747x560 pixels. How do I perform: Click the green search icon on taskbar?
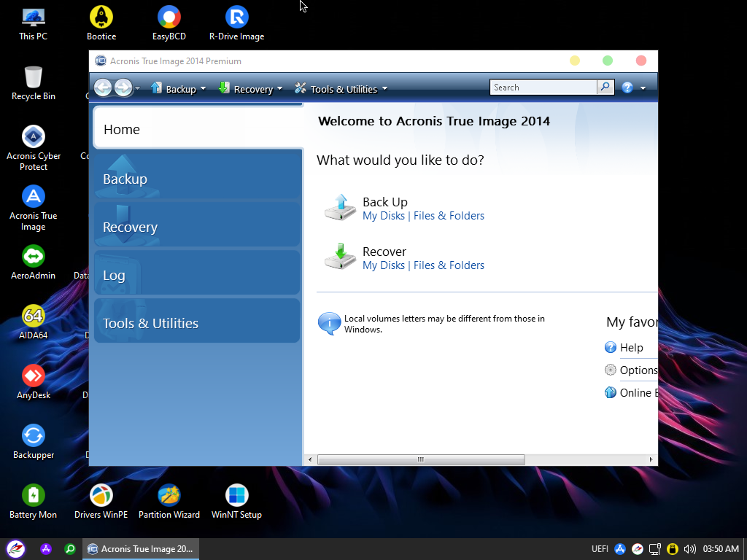tap(70, 549)
